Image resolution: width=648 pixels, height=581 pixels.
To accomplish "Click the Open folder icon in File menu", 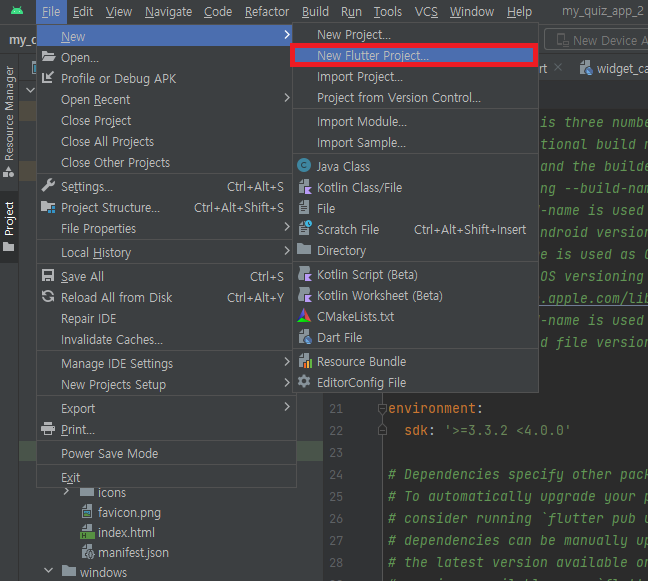I will [x=48, y=57].
